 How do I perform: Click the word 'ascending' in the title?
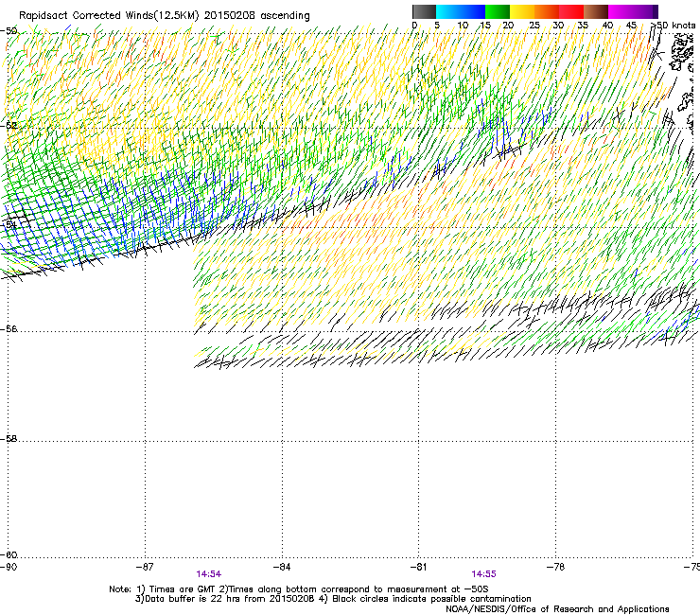coord(286,16)
